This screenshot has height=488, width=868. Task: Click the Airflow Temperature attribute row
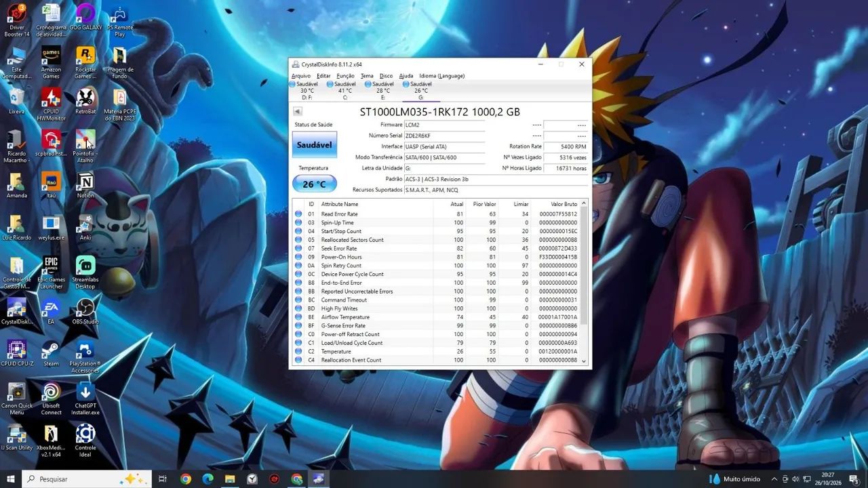click(x=437, y=317)
